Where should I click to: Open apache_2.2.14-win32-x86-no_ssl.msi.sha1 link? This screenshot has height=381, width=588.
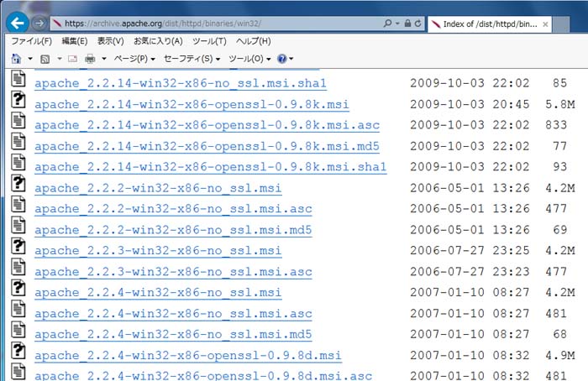(181, 83)
